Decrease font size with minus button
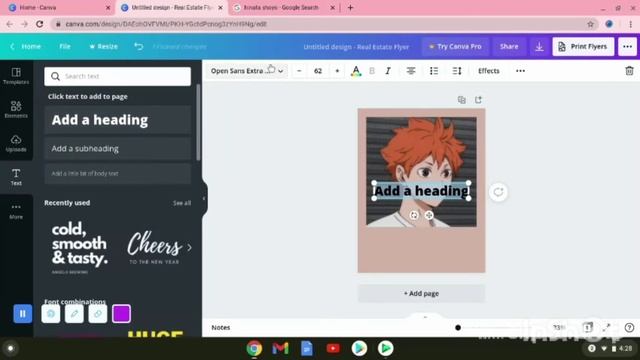Viewport: 640px width, 360px height. 299,71
